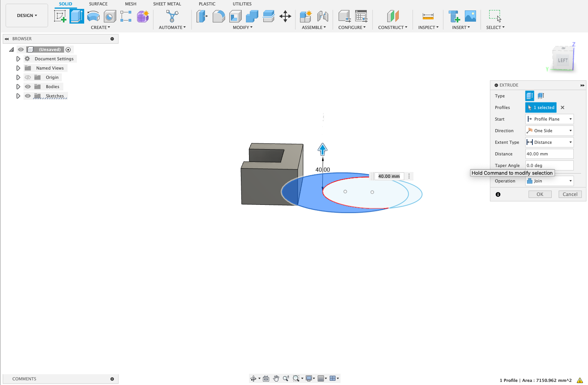
Task: Switch to the UTILITIES tab
Action: point(242,4)
